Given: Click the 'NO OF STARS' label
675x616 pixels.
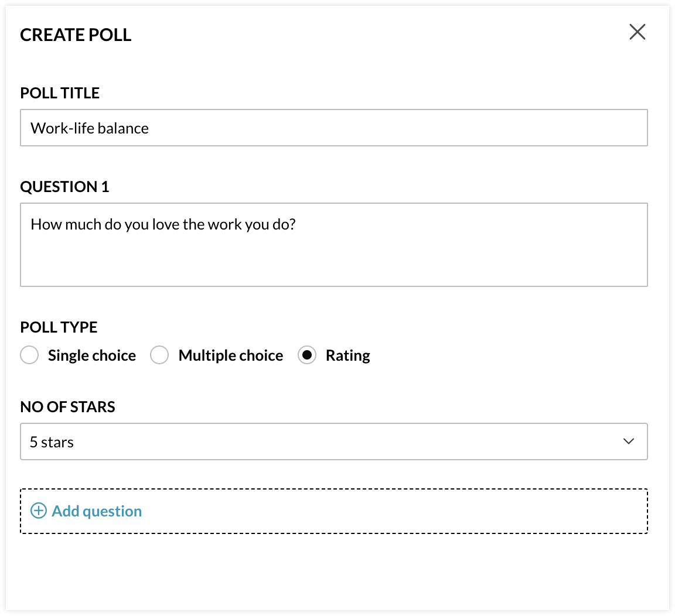Looking at the screenshot, I should (x=67, y=407).
